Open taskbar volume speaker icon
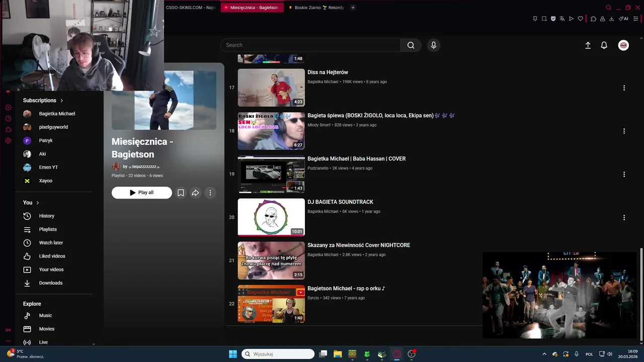The image size is (644, 362). pyautogui.click(x=610, y=354)
